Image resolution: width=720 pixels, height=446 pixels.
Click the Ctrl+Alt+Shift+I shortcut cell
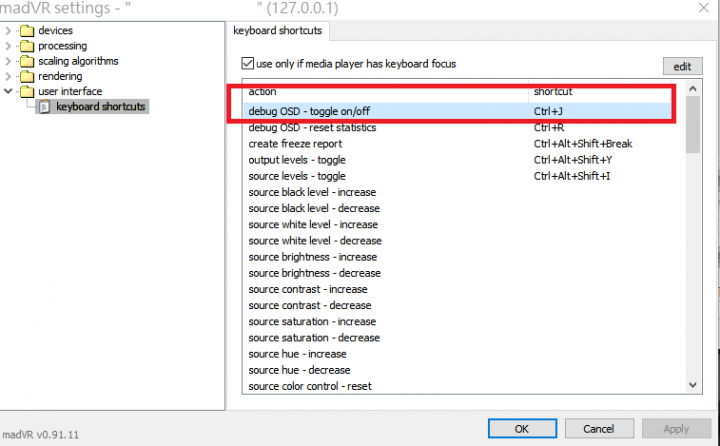[x=572, y=176]
